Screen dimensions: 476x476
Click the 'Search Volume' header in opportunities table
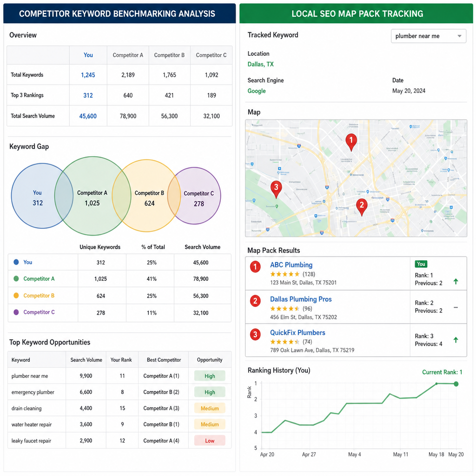click(x=86, y=360)
